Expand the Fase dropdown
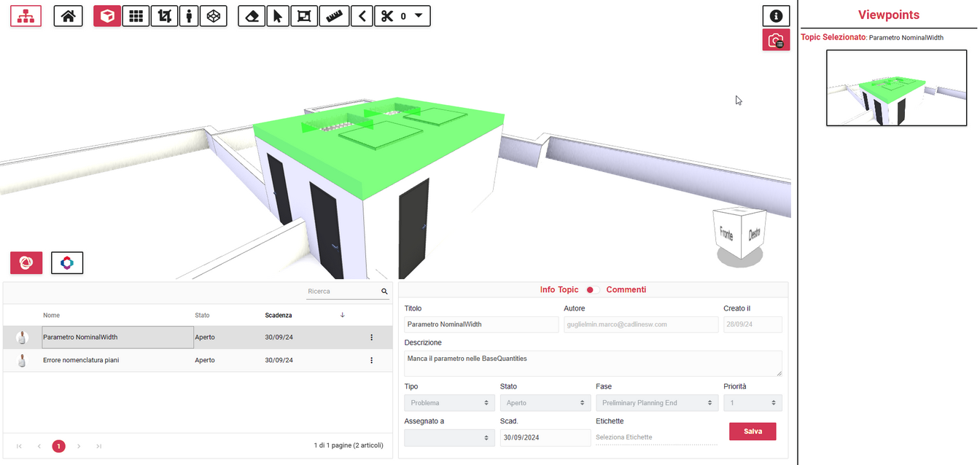Image resolution: width=980 pixels, height=465 pixels. point(657,403)
